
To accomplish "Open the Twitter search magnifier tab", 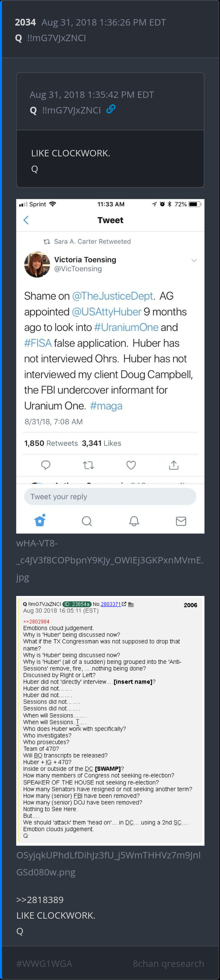I will coord(87,521).
